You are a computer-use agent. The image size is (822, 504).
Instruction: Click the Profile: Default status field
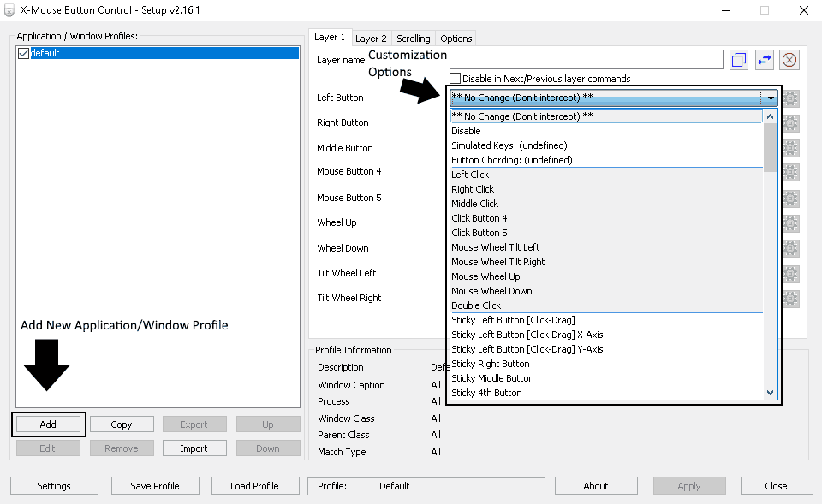click(x=426, y=486)
